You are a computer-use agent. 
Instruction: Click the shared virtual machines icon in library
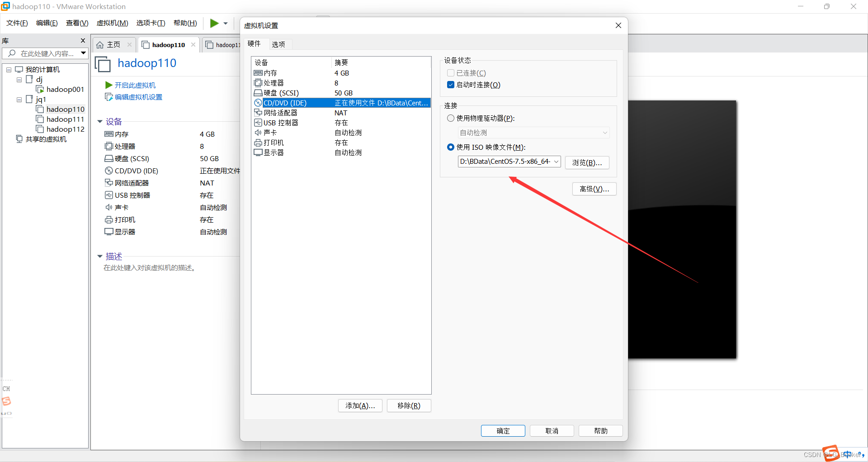(x=19, y=139)
